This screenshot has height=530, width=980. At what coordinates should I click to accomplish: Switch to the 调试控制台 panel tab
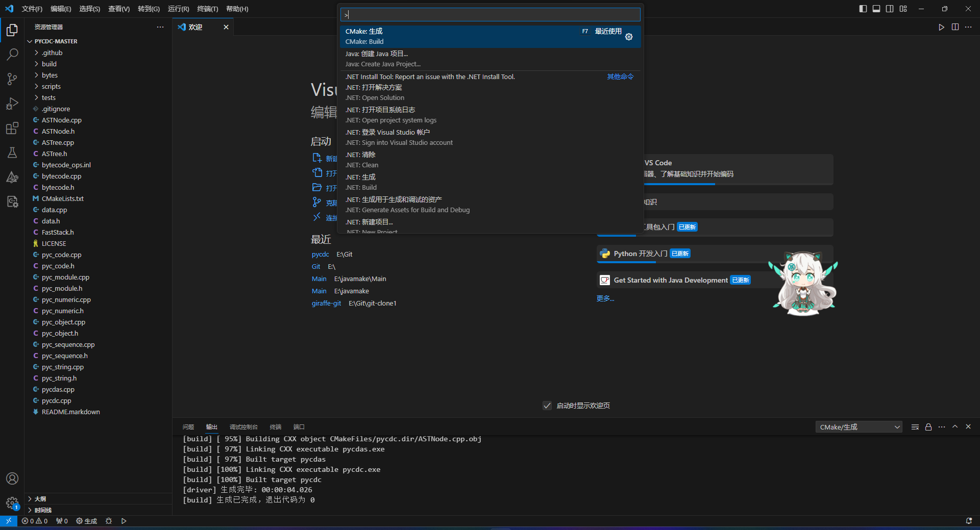coord(243,427)
